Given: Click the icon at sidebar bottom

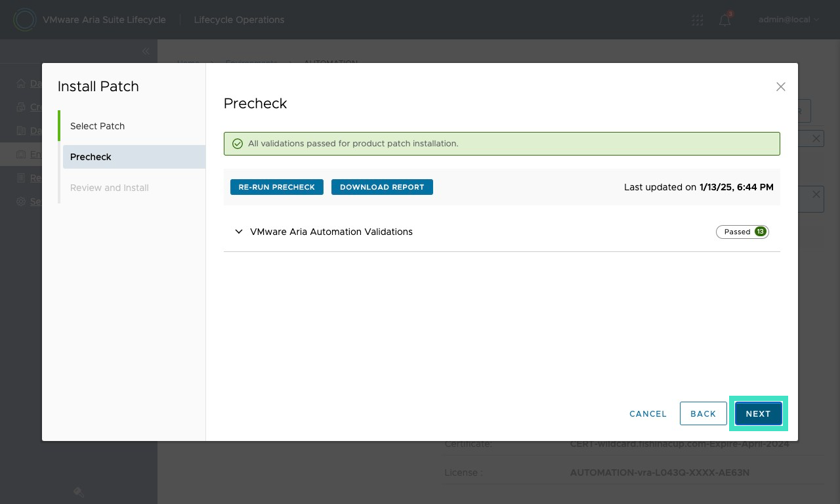Looking at the screenshot, I should click(78, 492).
